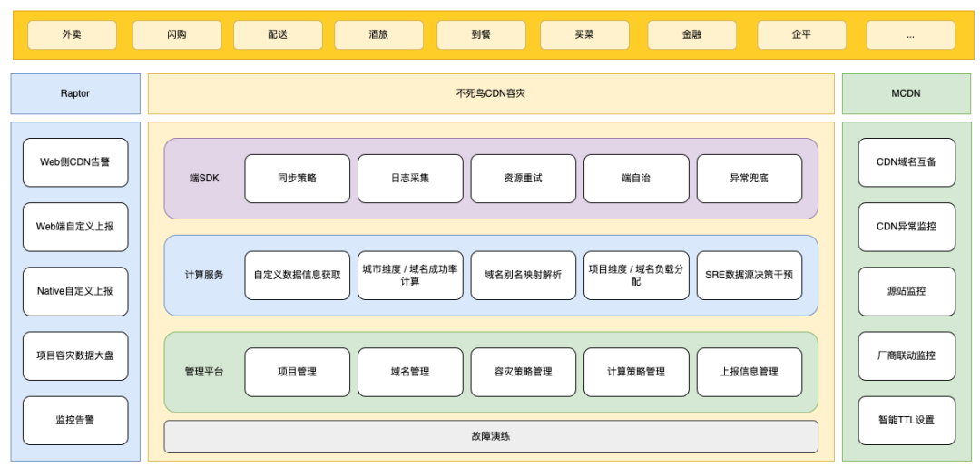The height and width of the screenshot is (467, 980).
Task: Select the CDN域名互备 box
Action: point(906,162)
